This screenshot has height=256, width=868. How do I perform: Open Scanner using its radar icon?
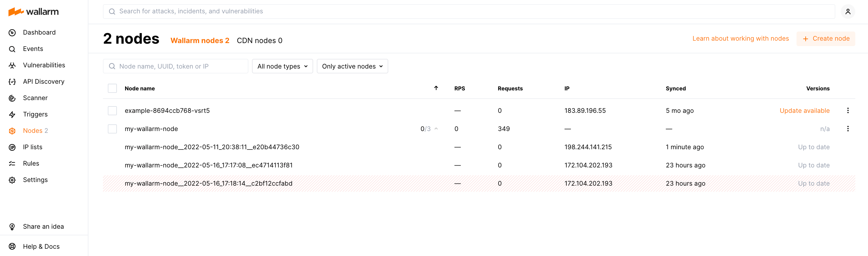[12, 98]
